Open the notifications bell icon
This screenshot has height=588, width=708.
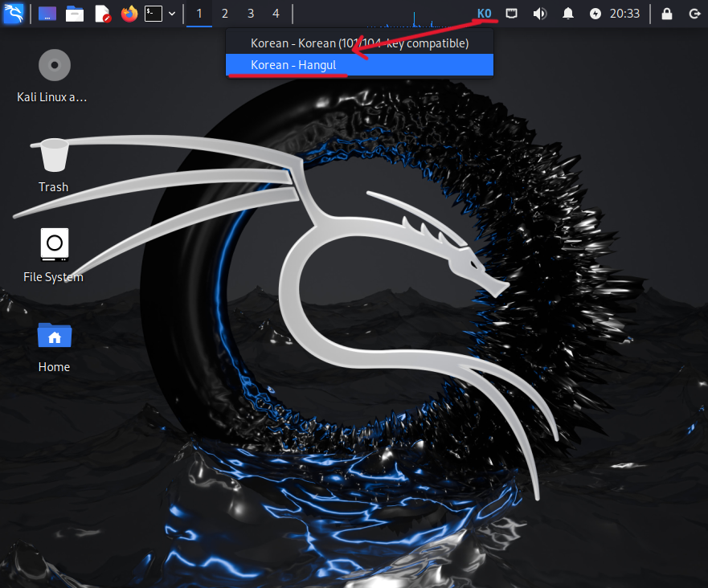[568, 14]
